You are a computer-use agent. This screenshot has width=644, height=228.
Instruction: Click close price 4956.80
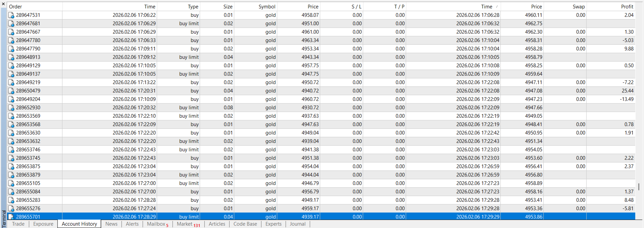pyautogui.click(x=534, y=175)
